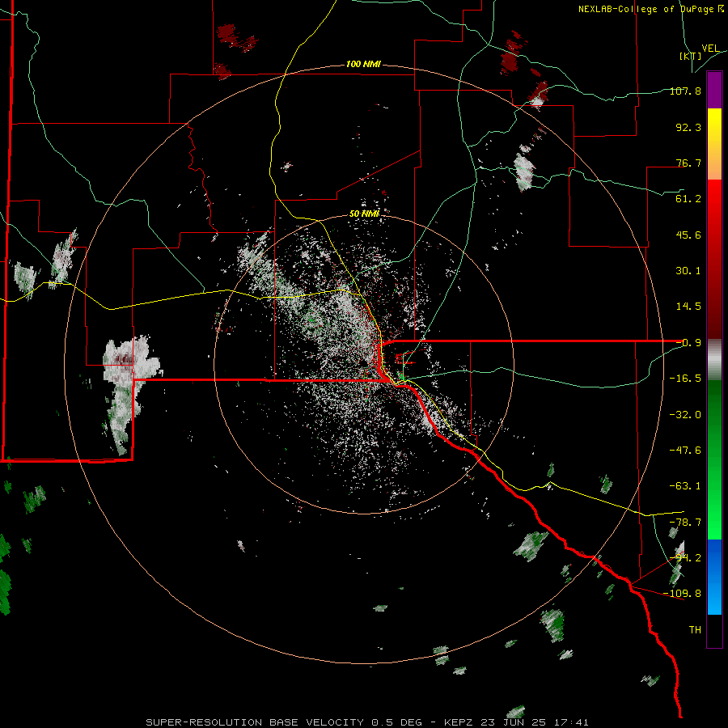Screen dimensions: 728x728
Task: Click the purple band of velocity color bar
Action: click(x=714, y=90)
